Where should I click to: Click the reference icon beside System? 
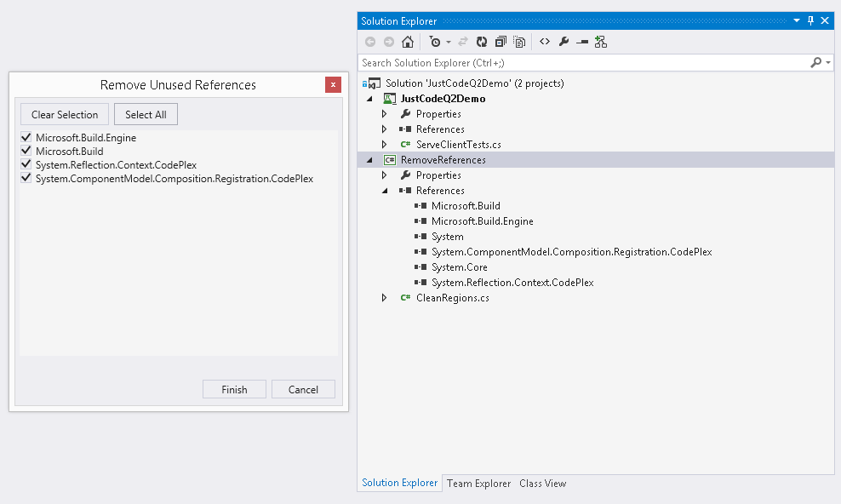(420, 237)
